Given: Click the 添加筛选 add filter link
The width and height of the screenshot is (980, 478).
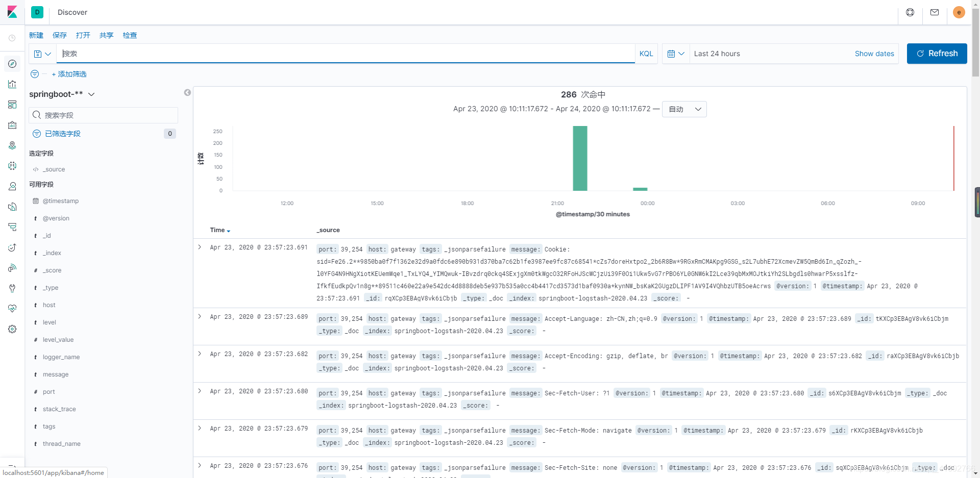Looking at the screenshot, I should click(x=69, y=74).
